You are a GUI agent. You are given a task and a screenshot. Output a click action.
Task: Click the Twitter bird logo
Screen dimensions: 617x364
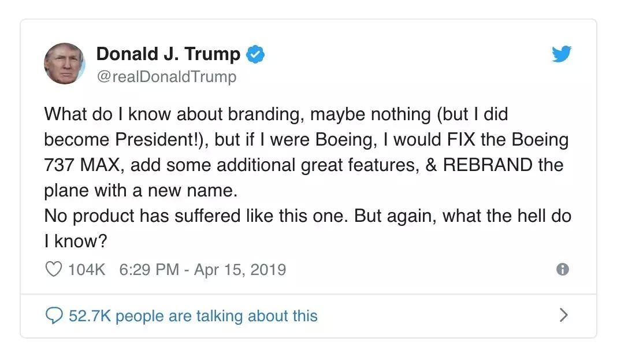(x=561, y=54)
